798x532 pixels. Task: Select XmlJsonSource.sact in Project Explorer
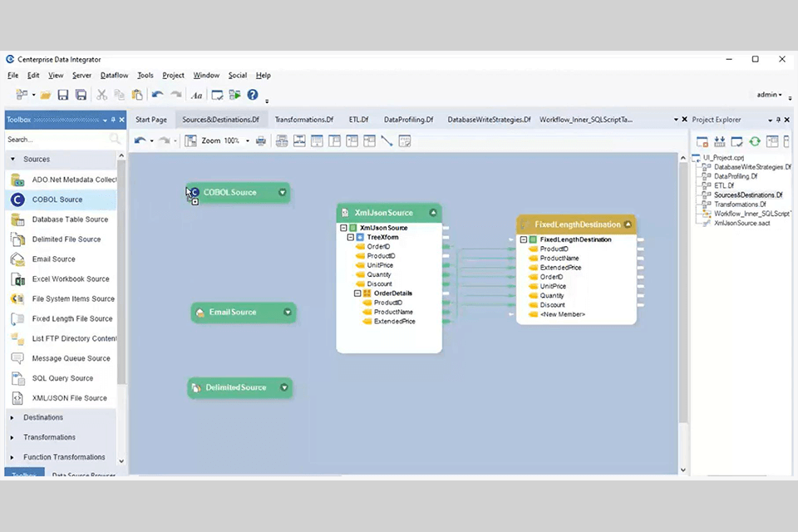pyautogui.click(x=742, y=223)
